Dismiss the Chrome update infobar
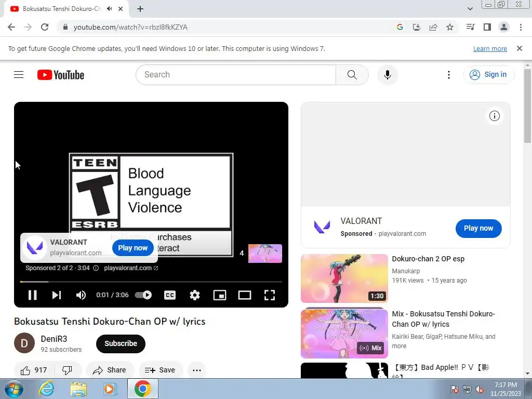Screen dimensions: 532x399 (x=520, y=48)
